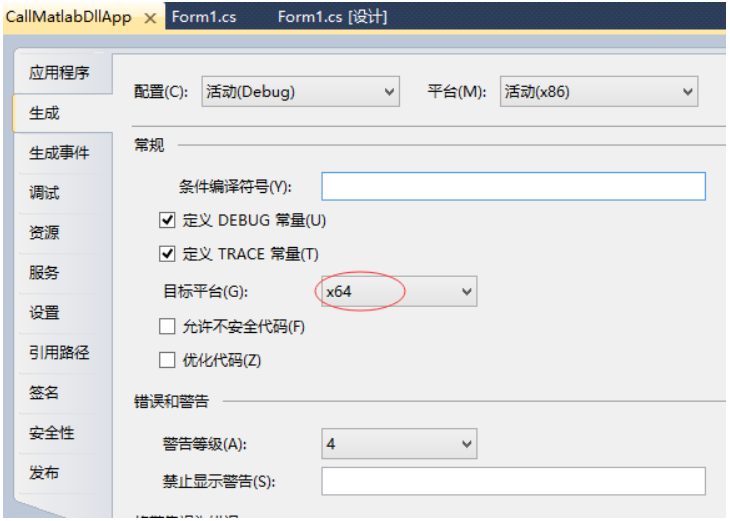The height and width of the screenshot is (521, 730).
Task: Open the 警告等级 dropdown
Action: pyautogui.click(x=399, y=444)
